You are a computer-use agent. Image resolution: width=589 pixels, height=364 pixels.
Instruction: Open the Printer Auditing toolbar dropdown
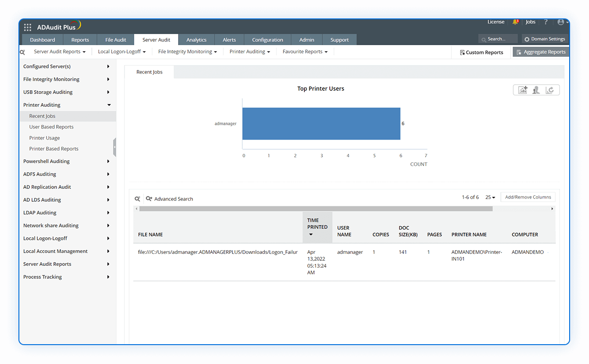pos(250,52)
